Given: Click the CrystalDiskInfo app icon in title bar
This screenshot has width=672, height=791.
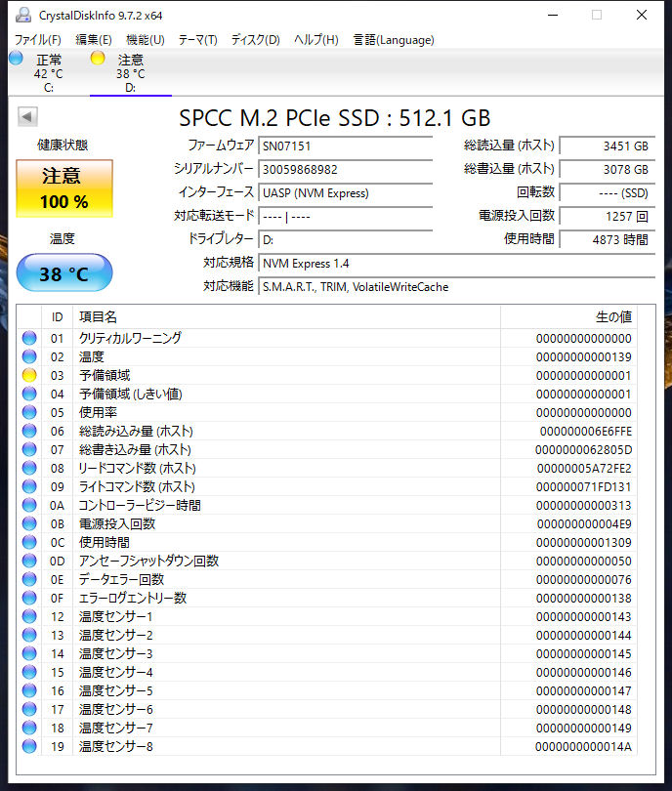Looking at the screenshot, I should coord(23,15).
